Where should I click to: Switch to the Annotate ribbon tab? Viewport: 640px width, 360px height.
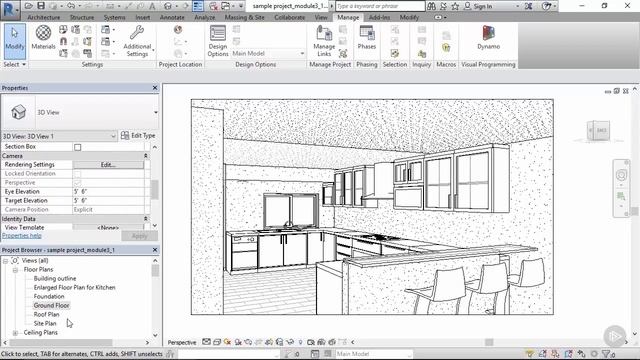(172, 18)
